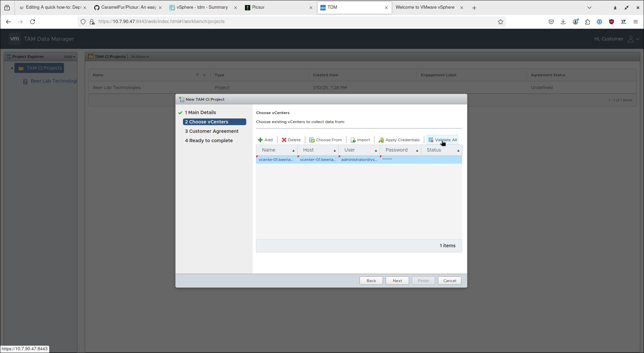Switch to vSphere tdm Summary tab

tap(203, 7)
